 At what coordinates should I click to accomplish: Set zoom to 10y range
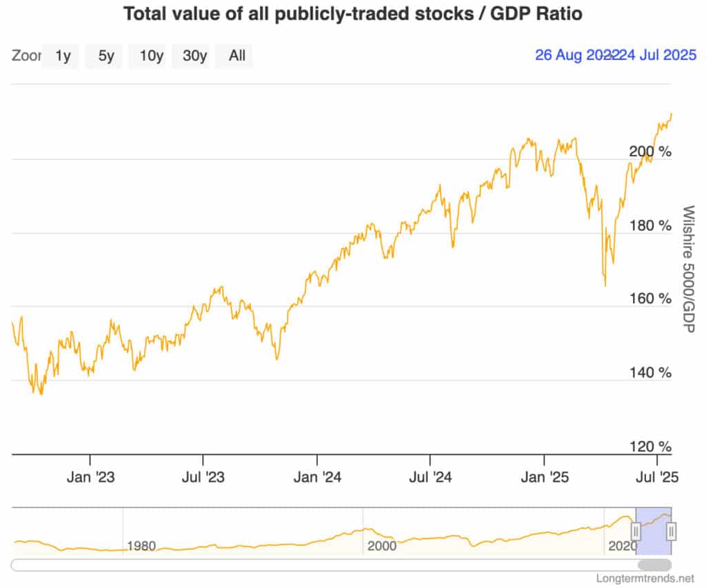pyautogui.click(x=151, y=57)
